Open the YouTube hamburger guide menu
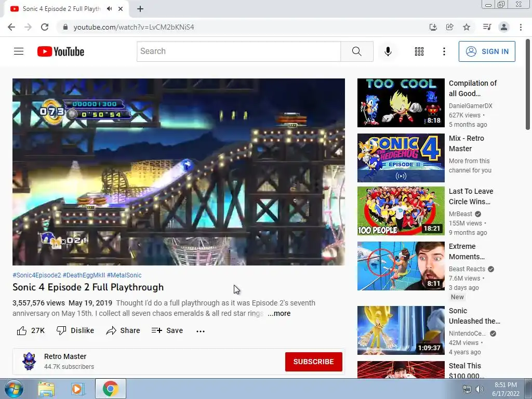 pyautogui.click(x=19, y=51)
